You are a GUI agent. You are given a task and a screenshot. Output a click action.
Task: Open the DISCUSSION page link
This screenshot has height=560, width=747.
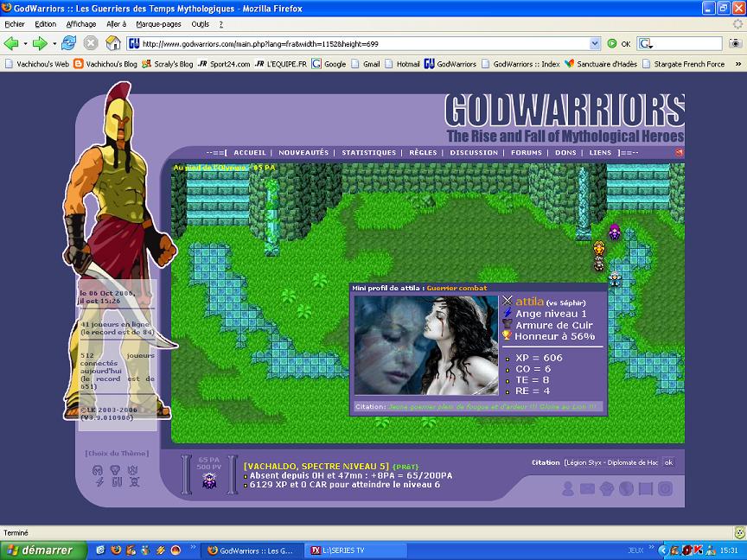click(474, 152)
